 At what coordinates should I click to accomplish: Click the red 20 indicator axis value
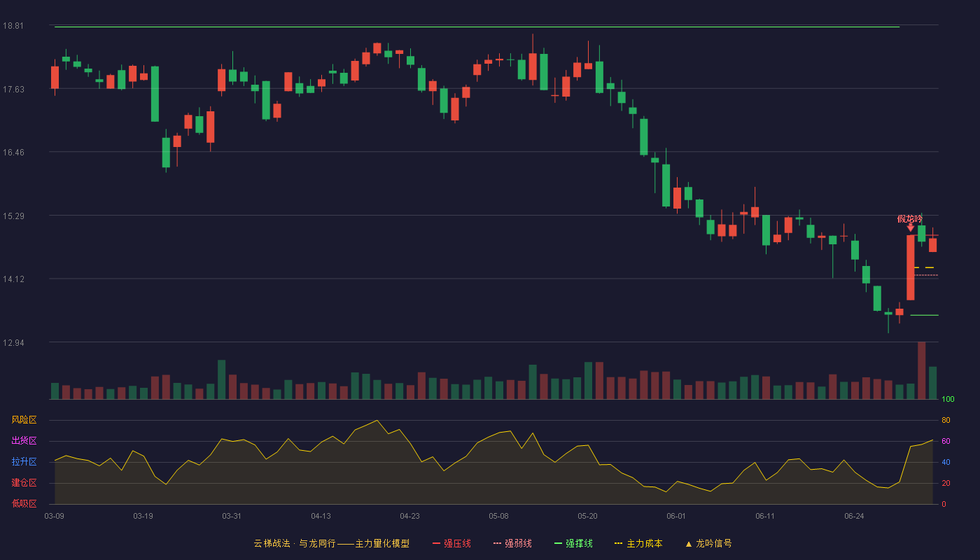click(946, 483)
